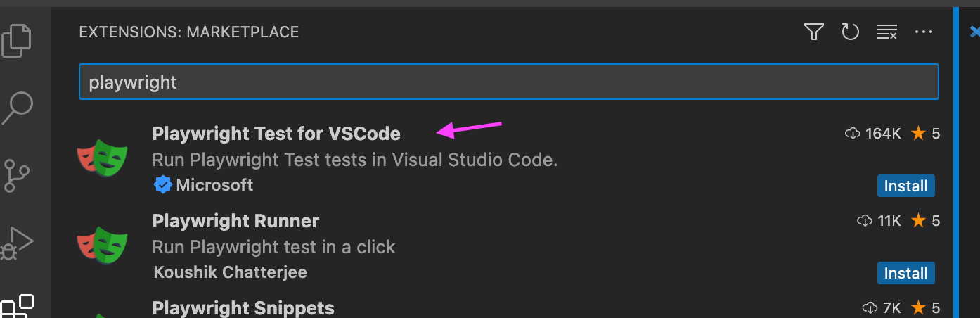Open the Run and Debug view

18,243
